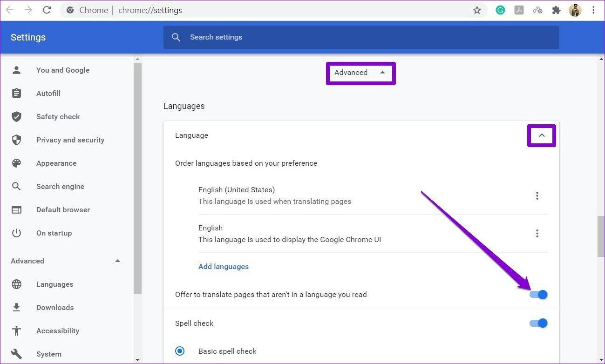Open Accessibility settings in sidebar
This screenshot has height=364, width=605.
click(x=58, y=331)
